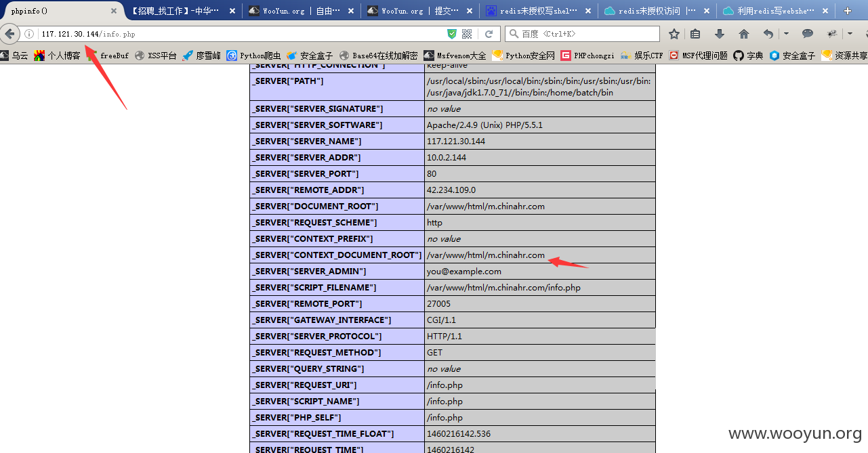Open the QR code icon in address bar
The width and height of the screenshot is (868, 453).
pos(467,34)
